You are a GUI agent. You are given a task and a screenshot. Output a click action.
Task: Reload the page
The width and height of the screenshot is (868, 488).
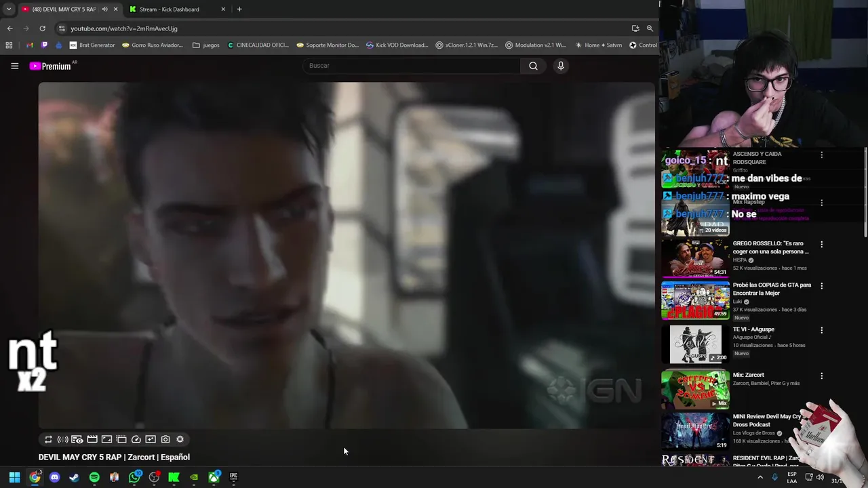pos(42,28)
